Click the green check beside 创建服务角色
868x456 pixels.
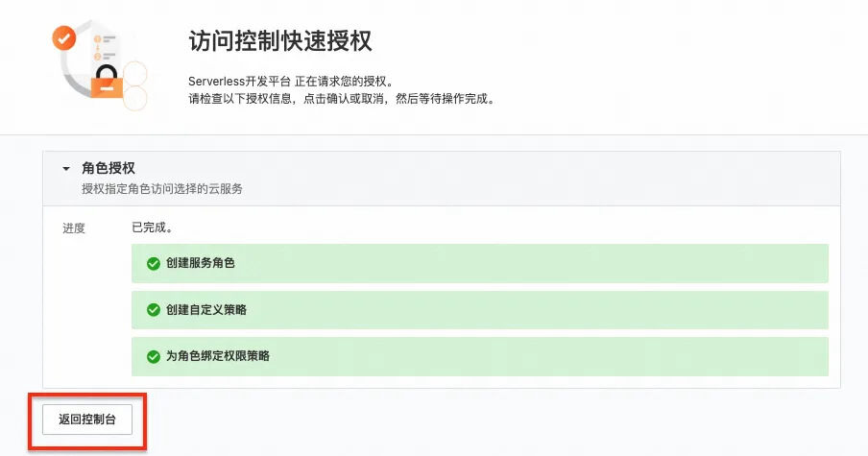(153, 264)
